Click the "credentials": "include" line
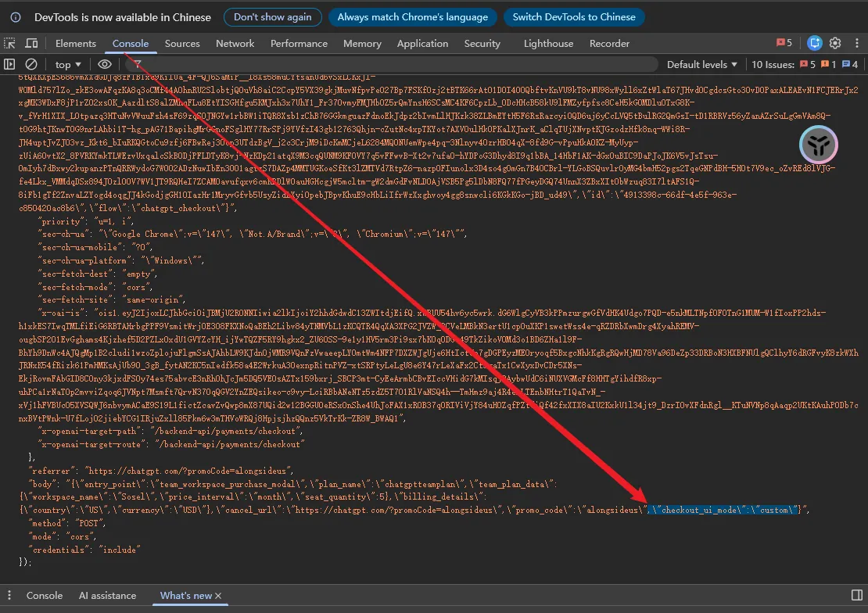This screenshot has width=868, height=613. pyautogui.click(x=84, y=550)
